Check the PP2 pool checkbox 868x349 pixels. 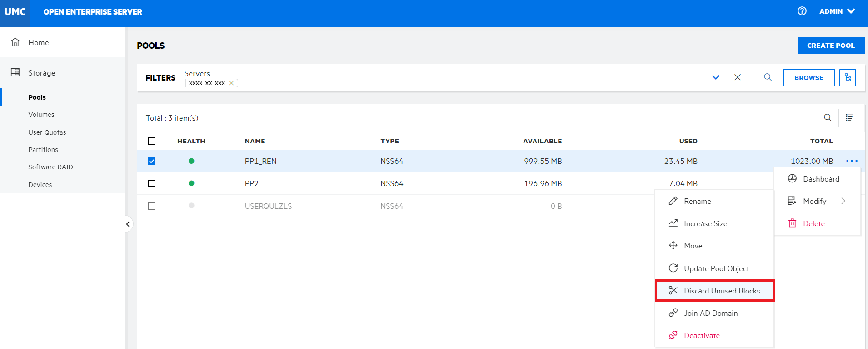(152, 183)
